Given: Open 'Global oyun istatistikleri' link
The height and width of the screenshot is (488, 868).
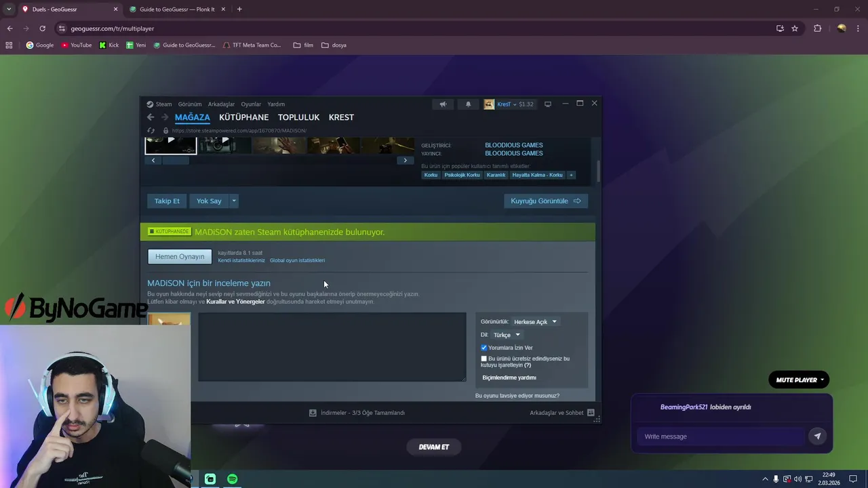Looking at the screenshot, I should 297,260.
